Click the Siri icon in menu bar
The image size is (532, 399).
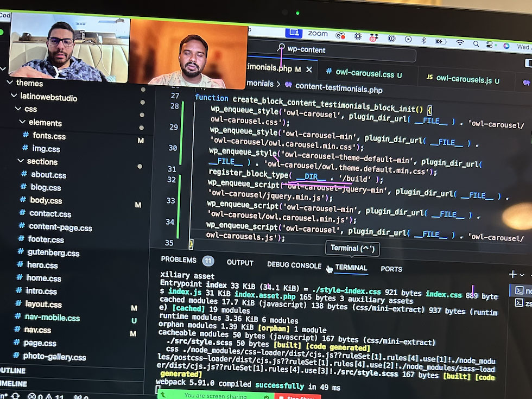(x=506, y=46)
